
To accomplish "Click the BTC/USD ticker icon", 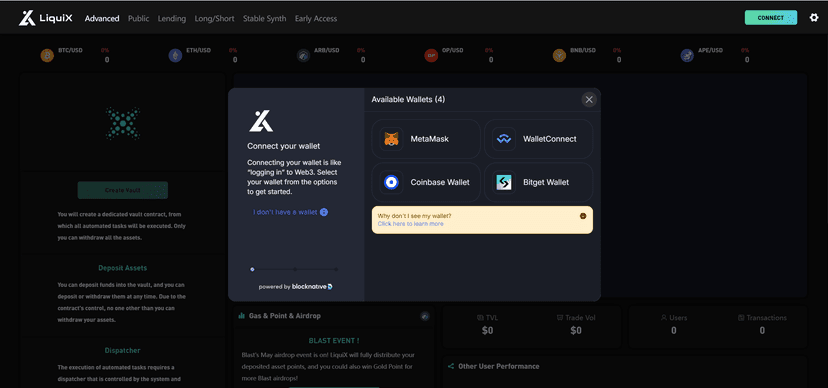I will (48, 55).
